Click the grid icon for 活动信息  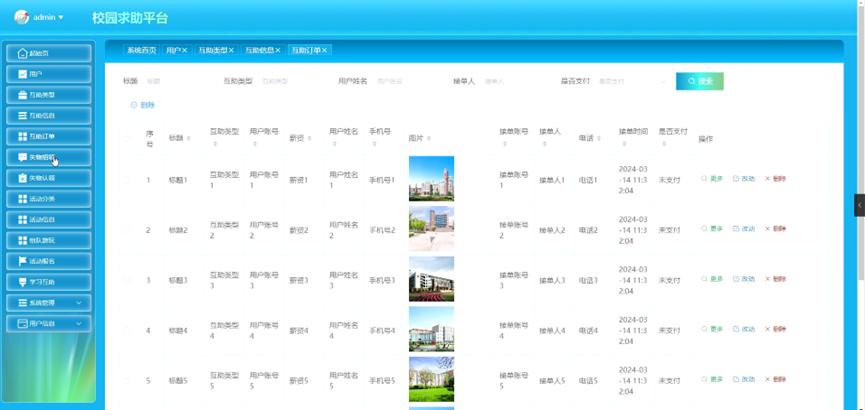22,220
